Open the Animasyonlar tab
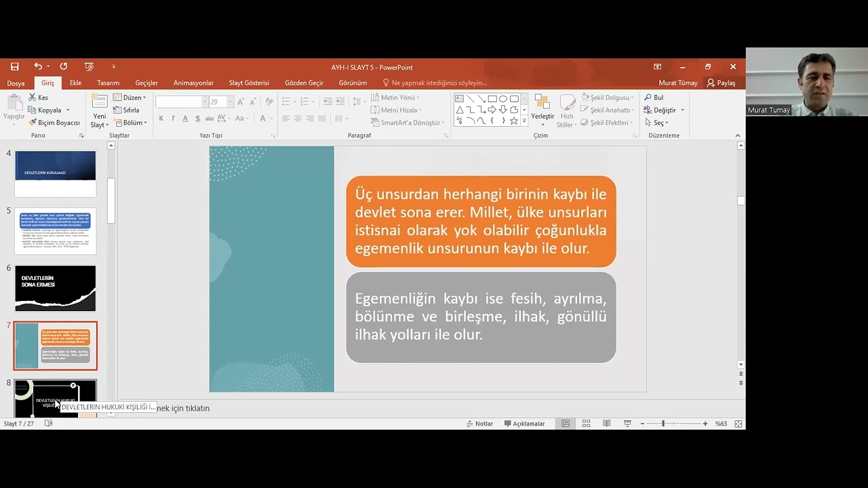The height and width of the screenshot is (488, 868). click(x=193, y=83)
